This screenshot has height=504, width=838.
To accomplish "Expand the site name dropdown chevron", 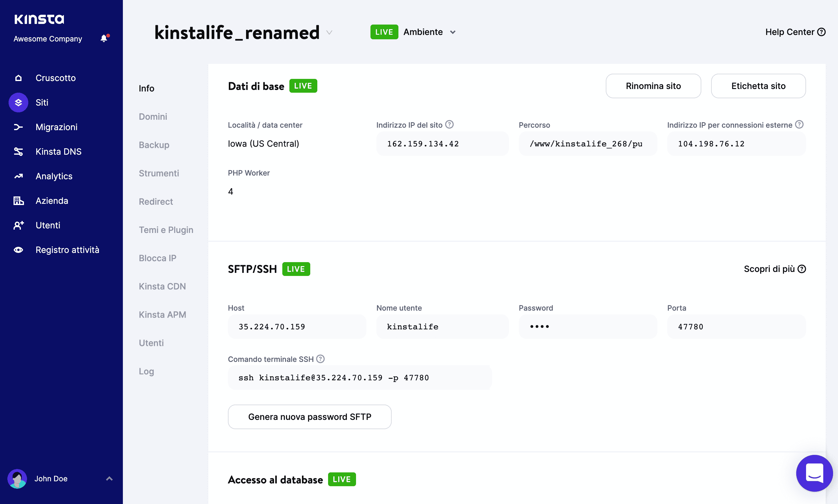I will click(329, 32).
